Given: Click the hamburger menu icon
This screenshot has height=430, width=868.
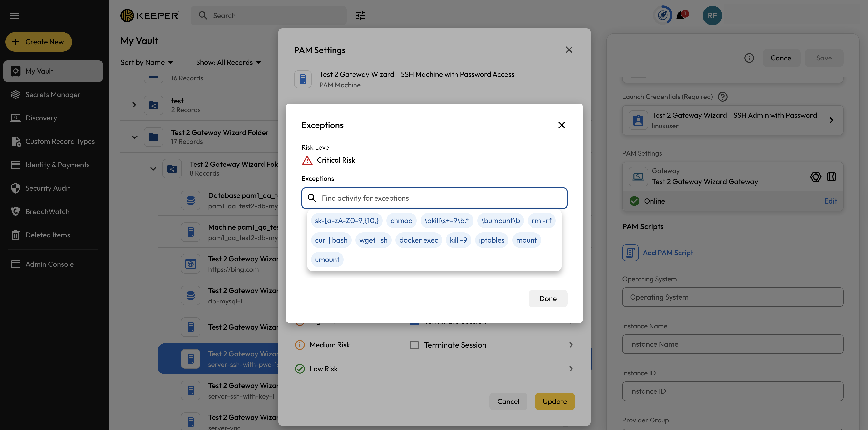Looking at the screenshot, I should pos(14,16).
